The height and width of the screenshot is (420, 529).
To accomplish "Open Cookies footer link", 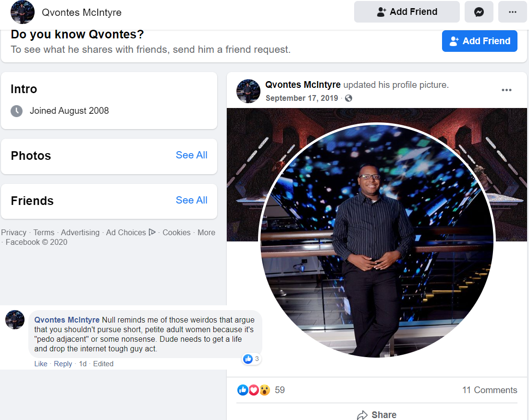I will (x=176, y=233).
